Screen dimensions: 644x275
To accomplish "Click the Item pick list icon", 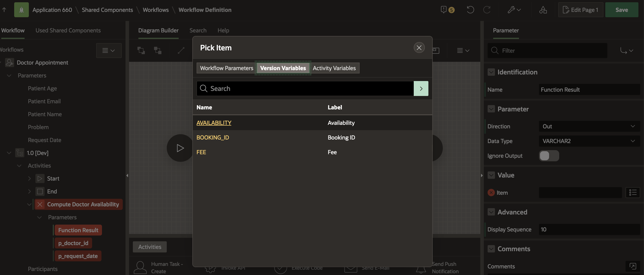I will pos(633,193).
